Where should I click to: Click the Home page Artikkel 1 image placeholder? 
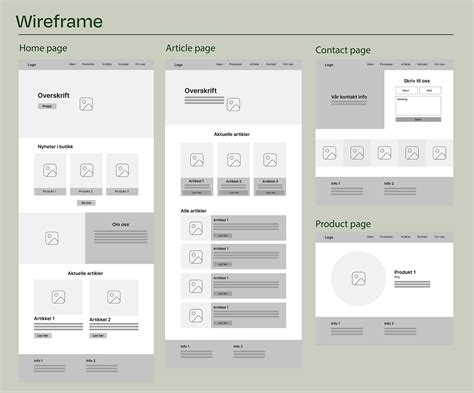tap(58, 297)
